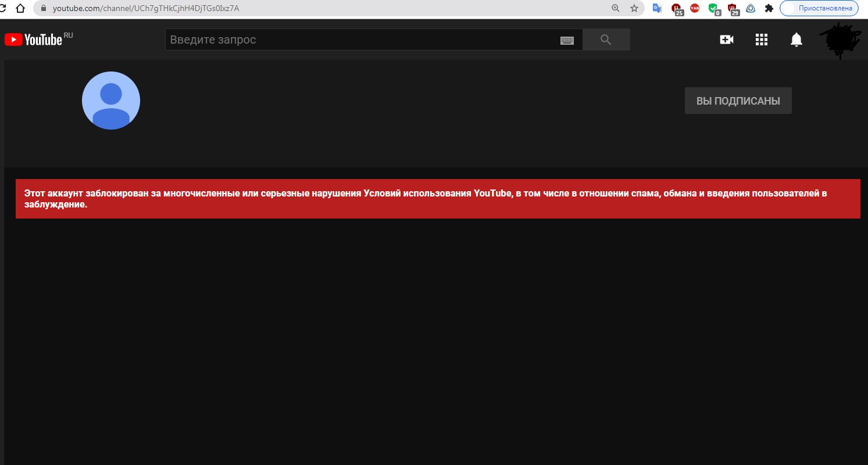This screenshot has width=868, height=465.
Task: Open the create video camera icon
Action: tap(727, 40)
